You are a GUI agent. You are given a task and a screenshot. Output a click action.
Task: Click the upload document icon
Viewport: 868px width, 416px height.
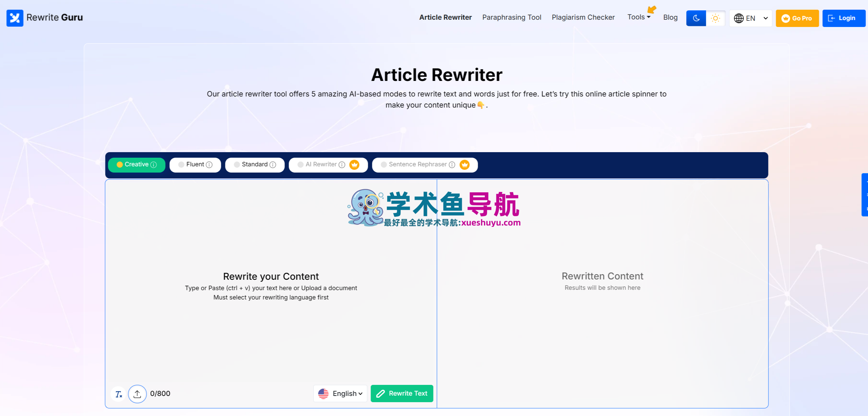coord(137,394)
